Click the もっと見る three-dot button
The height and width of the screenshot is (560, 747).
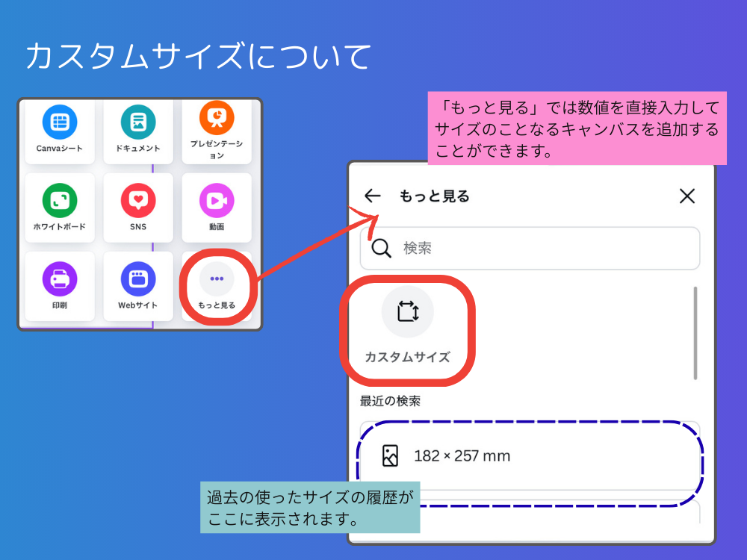[x=217, y=279]
